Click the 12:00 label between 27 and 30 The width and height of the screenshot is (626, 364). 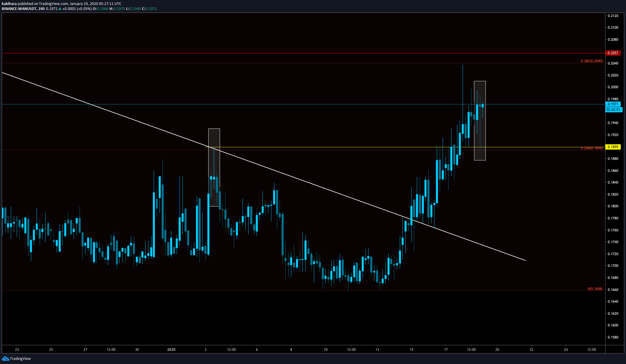111,350
